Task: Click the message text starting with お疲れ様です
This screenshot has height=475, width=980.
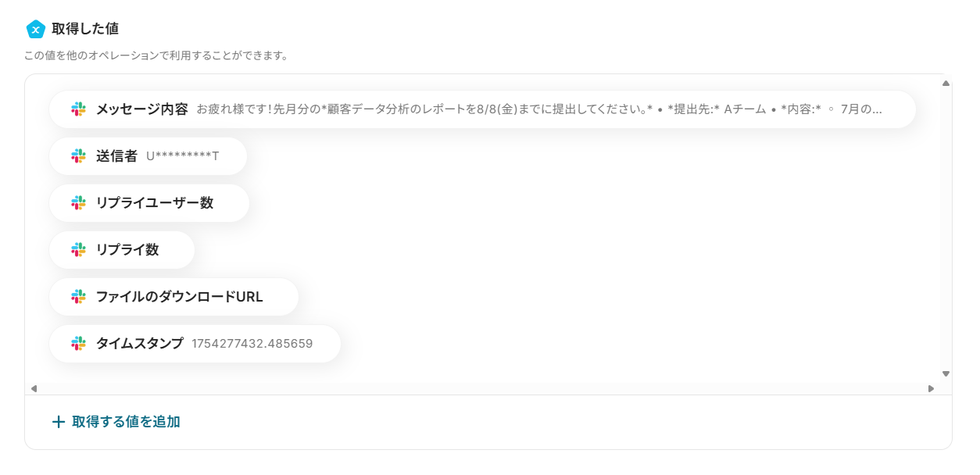Action: (x=539, y=109)
